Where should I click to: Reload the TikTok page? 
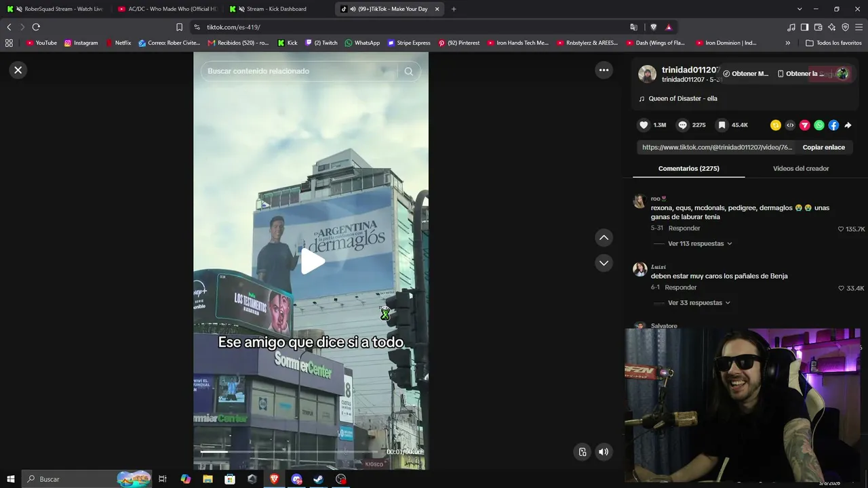pyautogui.click(x=36, y=27)
